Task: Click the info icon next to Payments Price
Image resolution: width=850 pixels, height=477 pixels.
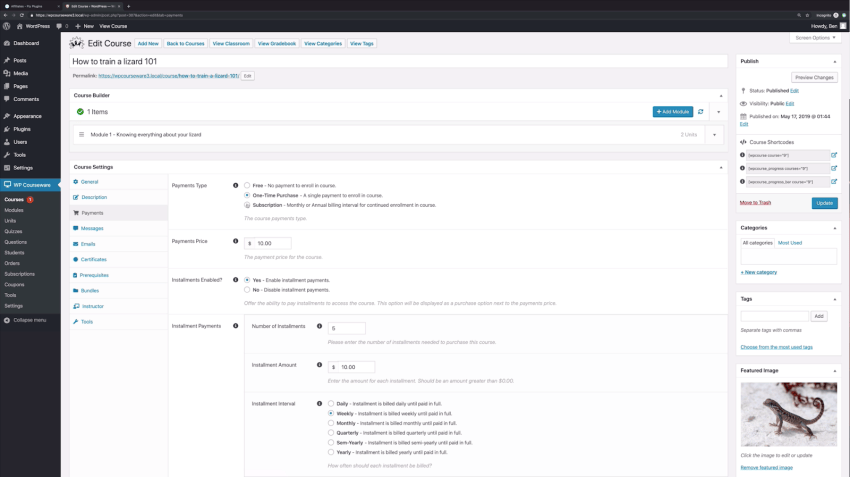Action: coord(236,241)
